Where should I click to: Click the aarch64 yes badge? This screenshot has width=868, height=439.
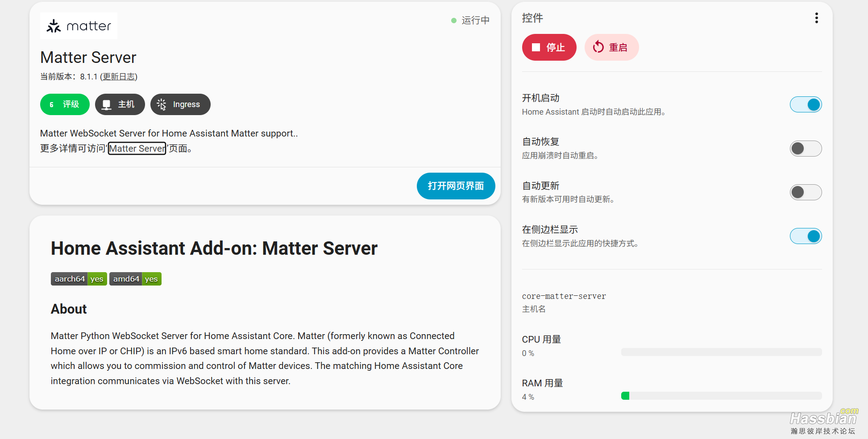click(79, 279)
